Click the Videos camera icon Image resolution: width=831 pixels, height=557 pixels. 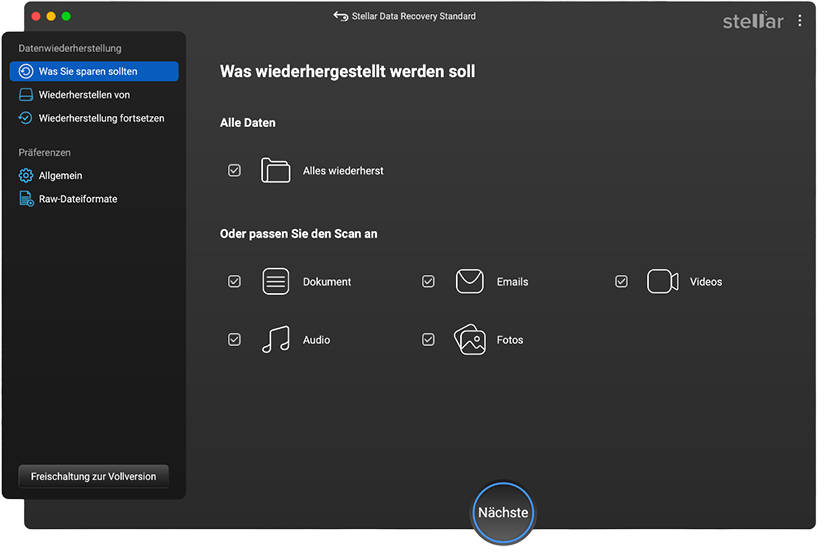[x=662, y=282]
